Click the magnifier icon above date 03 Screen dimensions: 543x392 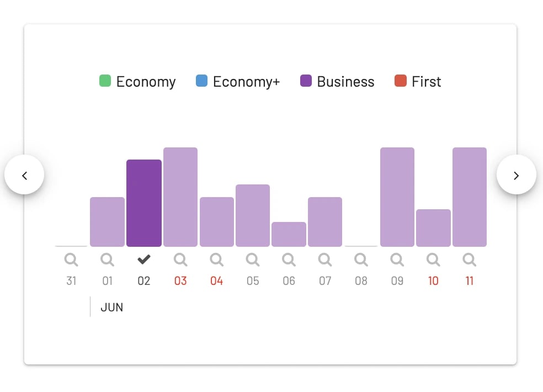point(180,259)
